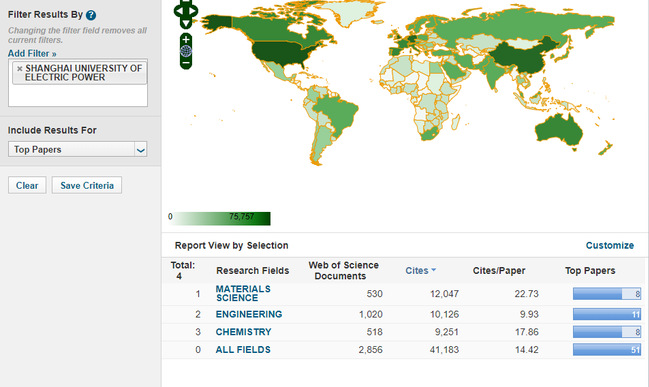649x387 pixels.
Task: Click Save Criteria button
Action: click(87, 185)
